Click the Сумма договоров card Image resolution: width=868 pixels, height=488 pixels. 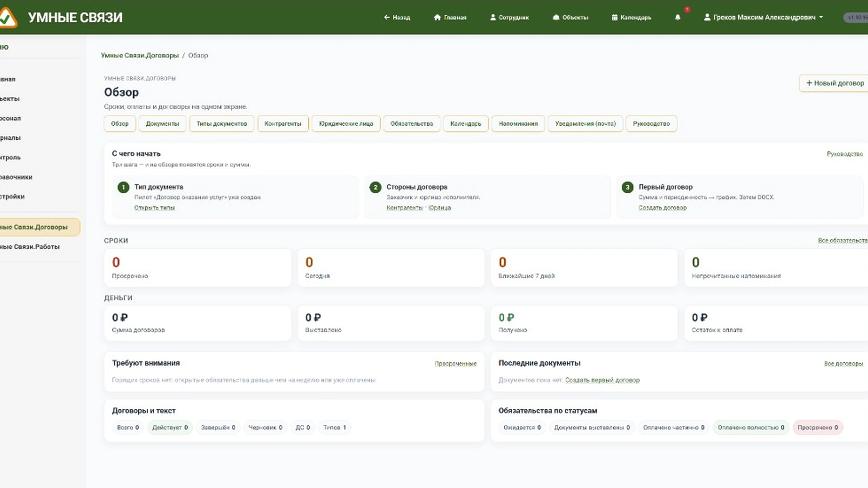click(x=198, y=323)
